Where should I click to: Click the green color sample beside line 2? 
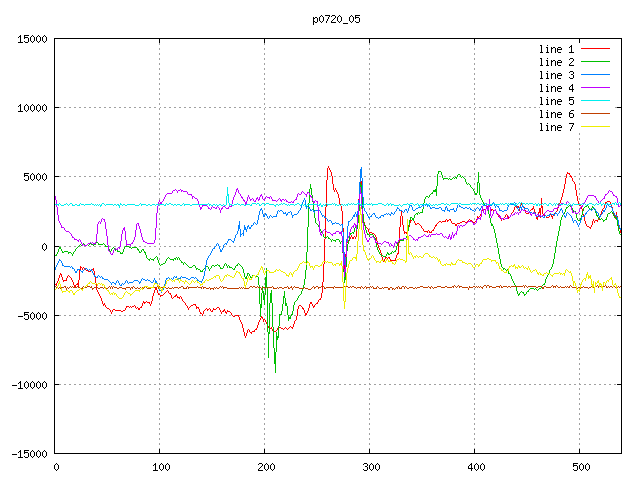(596, 62)
